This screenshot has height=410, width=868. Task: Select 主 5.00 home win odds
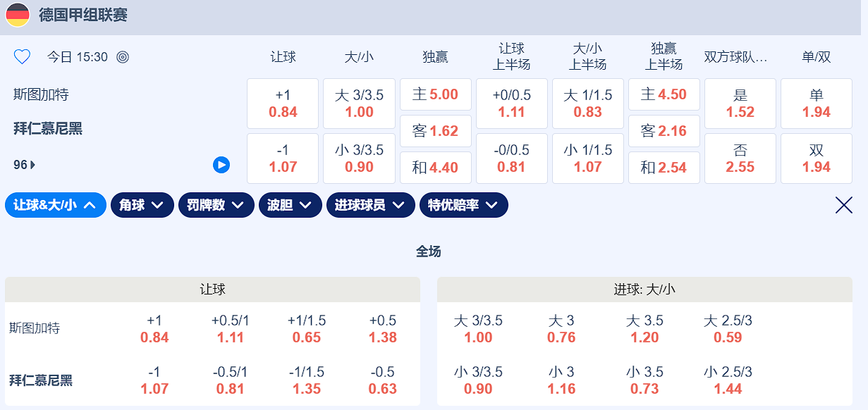tap(435, 94)
